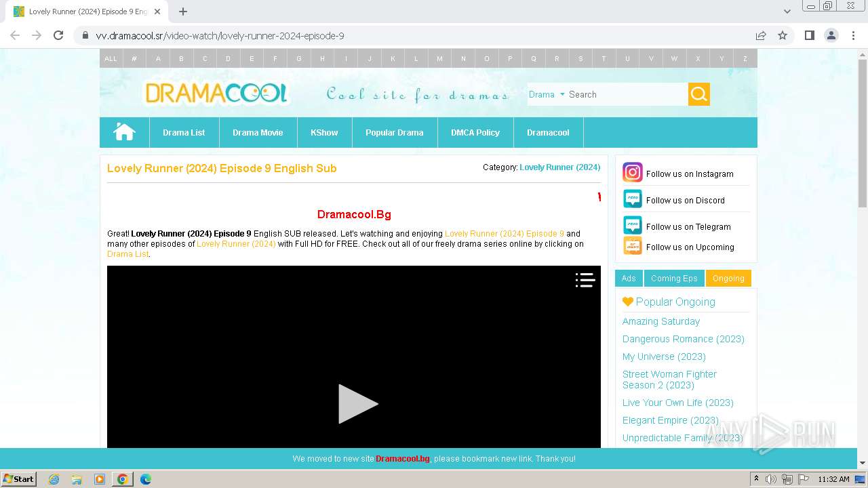Open Windows Media Player from the taskbar

coord(100,479)
